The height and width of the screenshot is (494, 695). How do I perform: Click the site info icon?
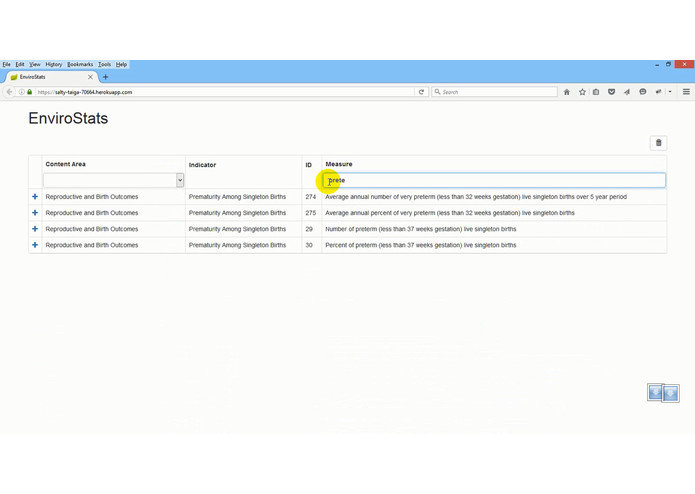coord(21,92)
